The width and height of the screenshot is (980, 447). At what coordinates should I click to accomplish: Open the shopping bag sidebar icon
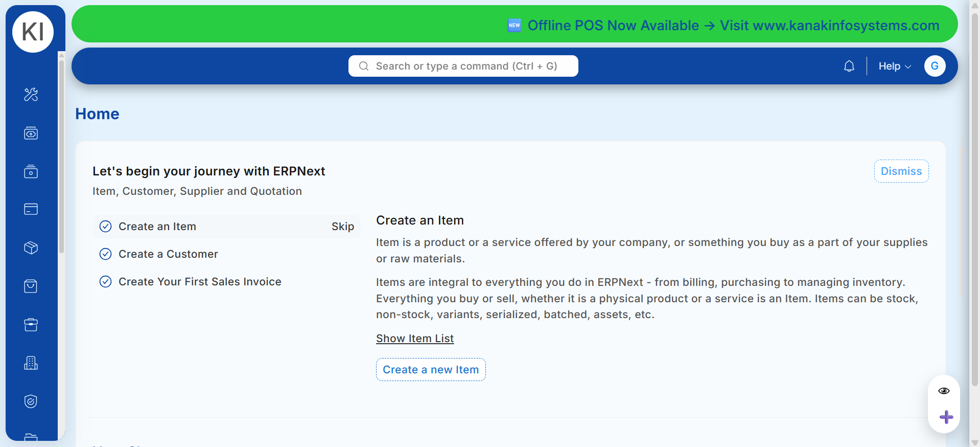click(x=31, y=286)
